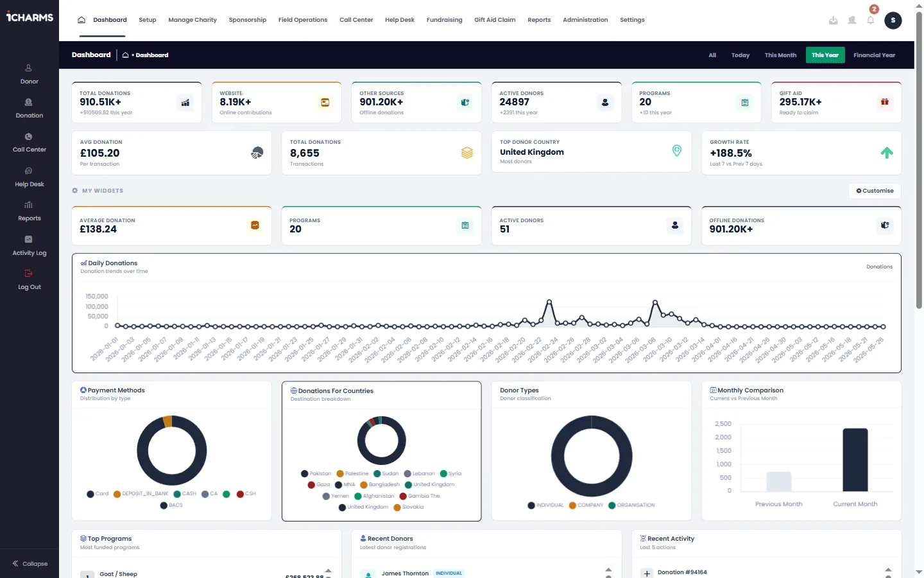
Task: Open the Call Center top menu
Action: pyautogui.click(x=356, y=20)
